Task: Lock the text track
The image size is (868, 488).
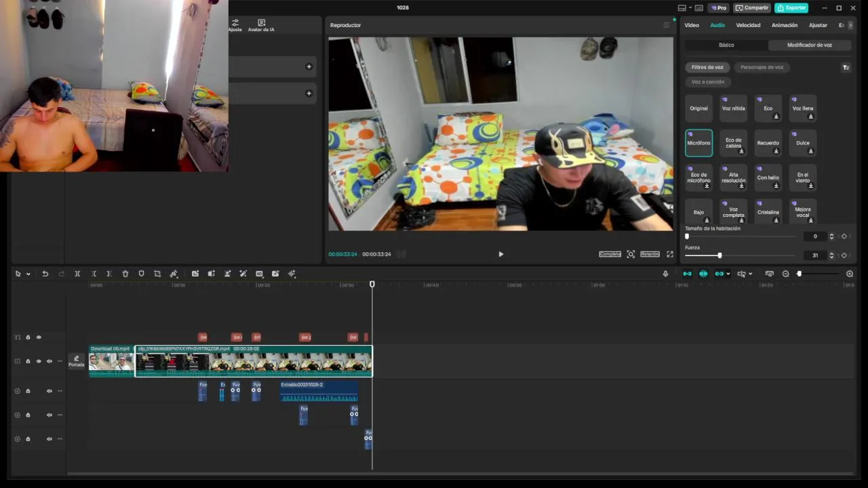Action: (x=28, y=337)
